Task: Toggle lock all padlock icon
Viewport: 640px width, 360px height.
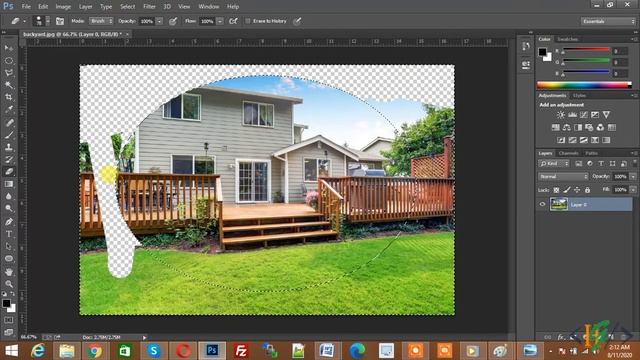Action: (x=587, y=190)
